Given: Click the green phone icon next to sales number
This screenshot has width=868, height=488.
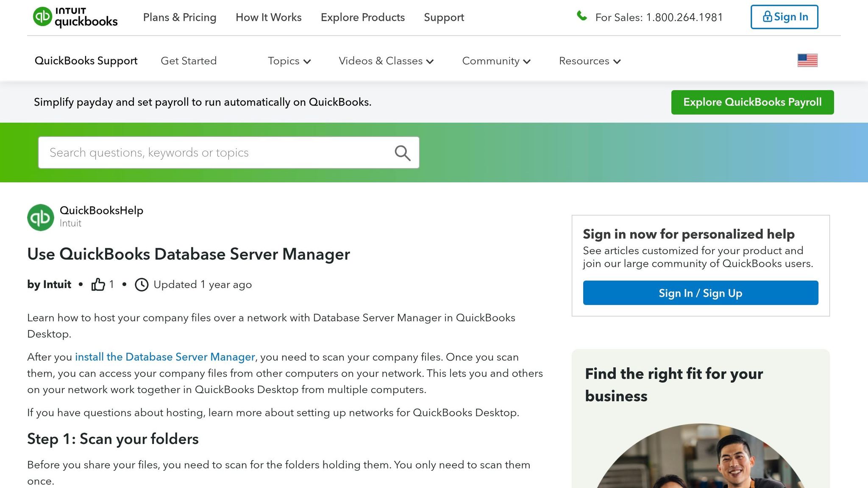Looking at the screenshot, I should coord(582,16).
